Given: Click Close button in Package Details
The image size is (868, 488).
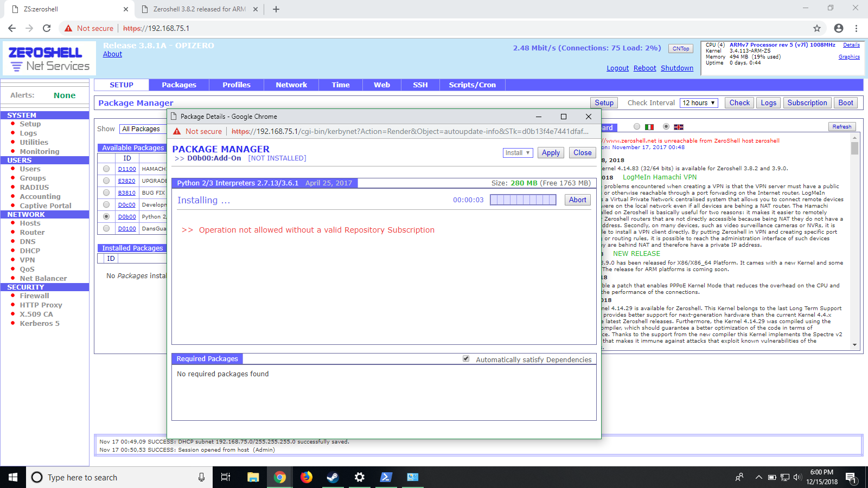Looking at the screenshot, I should [583, 153].
